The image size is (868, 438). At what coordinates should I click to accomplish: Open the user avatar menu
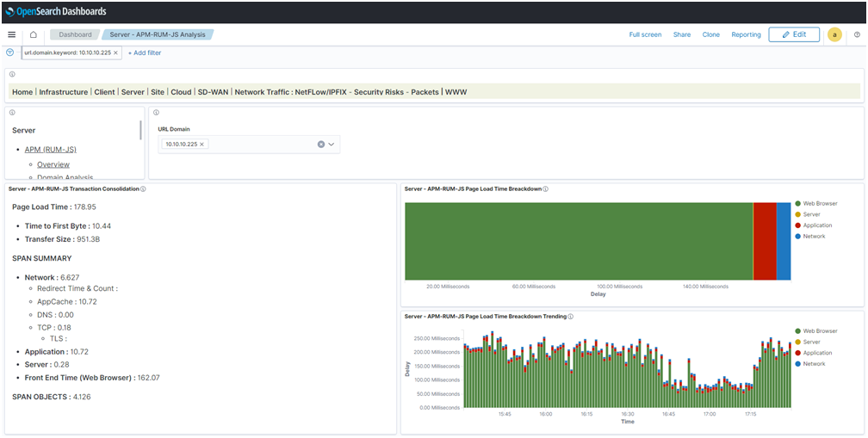pos(834,34)
